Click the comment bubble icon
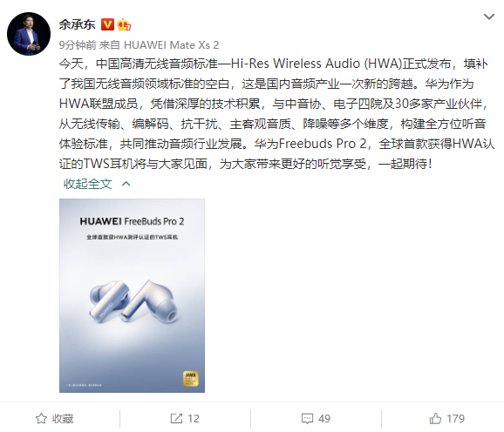Image resolution: width=504 pixels, height=432 pixels. [307, 419]
